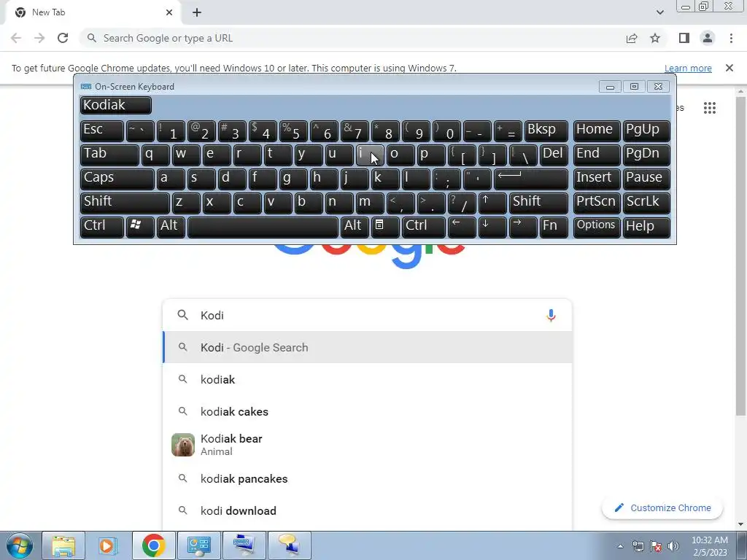Open the Windows Start orb
The height and width of the screenshot is (560, 747).
pyautogui.click(x=20, y=545)
